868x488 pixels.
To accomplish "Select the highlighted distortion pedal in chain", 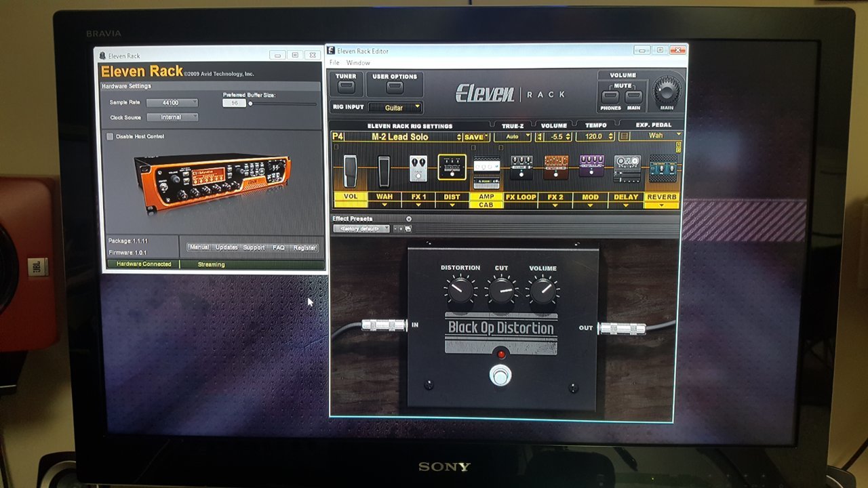I will pos(452,167).
